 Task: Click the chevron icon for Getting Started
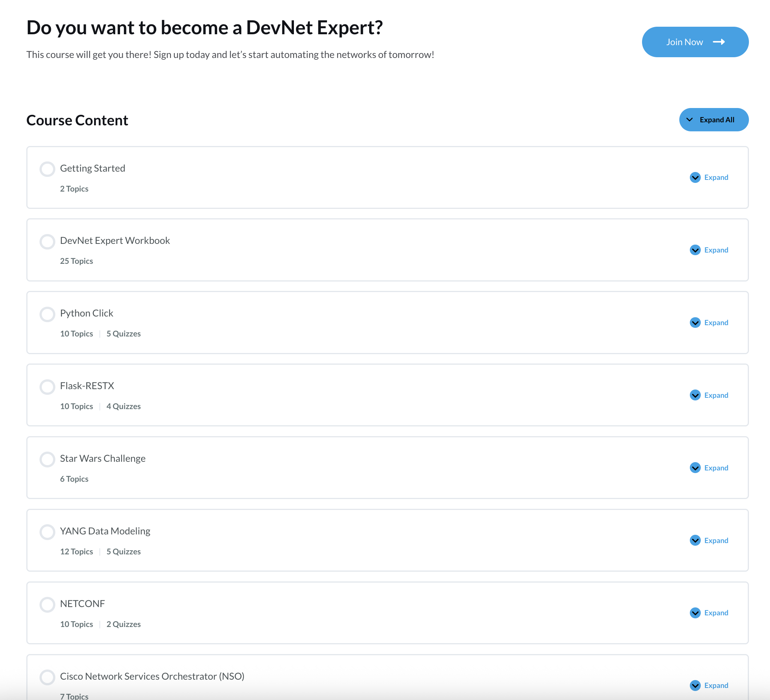tap(695, 178)
